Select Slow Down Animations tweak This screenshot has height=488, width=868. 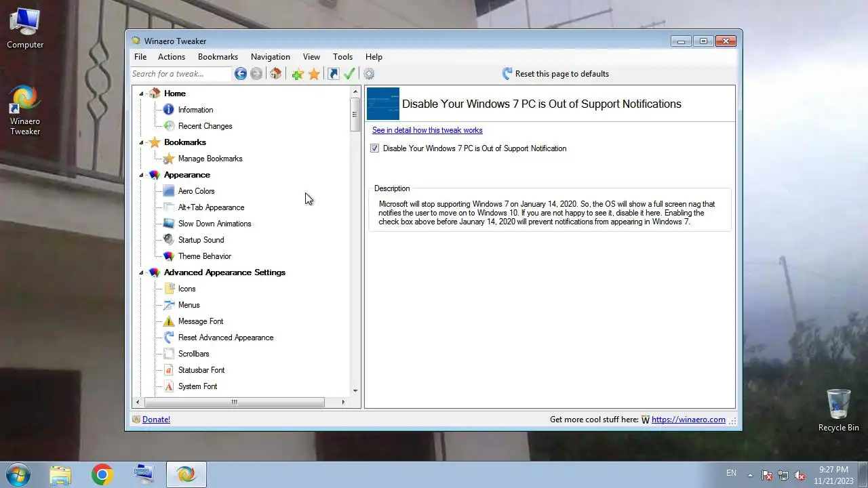[214, 224]
